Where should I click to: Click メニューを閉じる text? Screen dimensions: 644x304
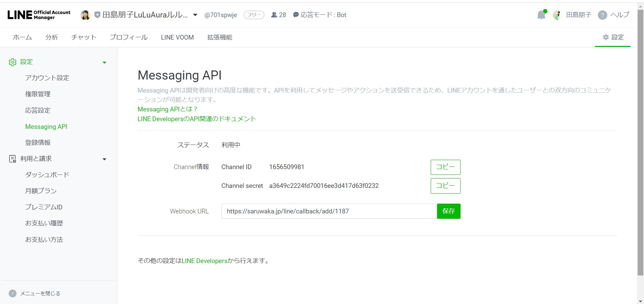pyautogui.click(x=40, y=294)
